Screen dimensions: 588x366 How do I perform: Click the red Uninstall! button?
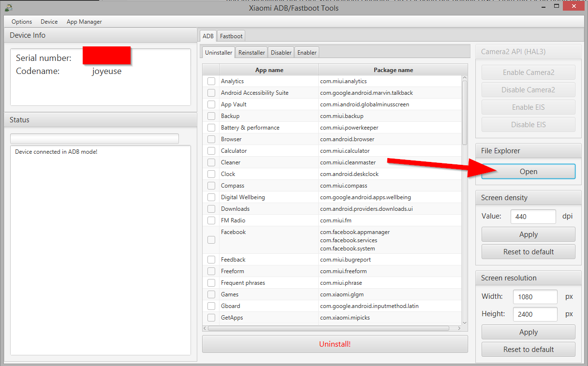point(335,344)
